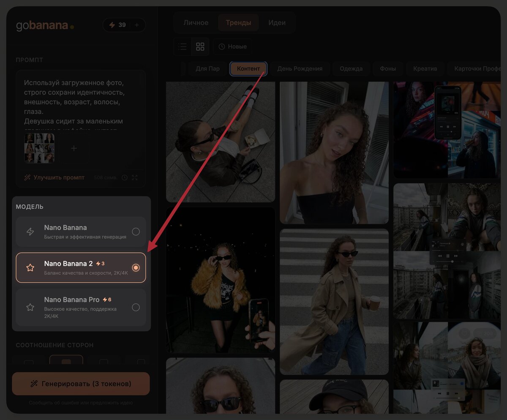Click the 6-token cost badge on Nano Banana Pro
This screenshot has height=420, width=507.
click(107, 300)
